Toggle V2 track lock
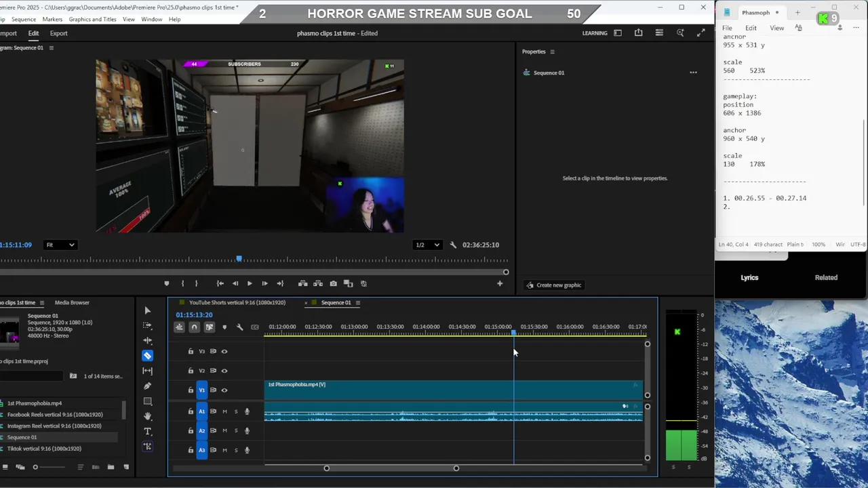868x488 pixels. (191, 371)
